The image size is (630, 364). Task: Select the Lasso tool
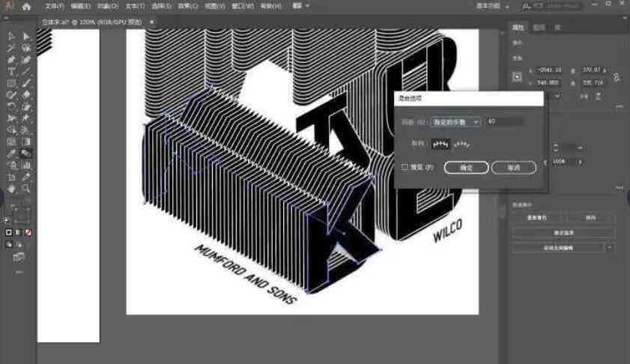(26, 48)
